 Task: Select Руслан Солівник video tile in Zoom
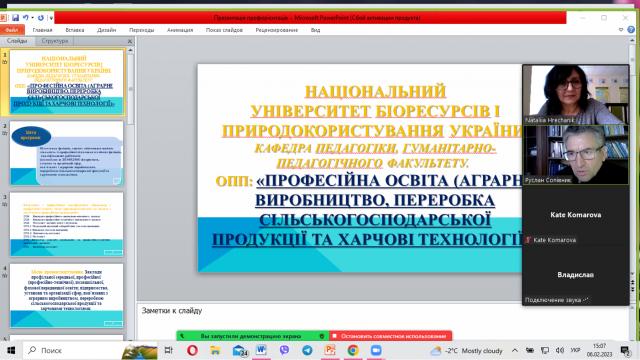click(x=576, y=155)
